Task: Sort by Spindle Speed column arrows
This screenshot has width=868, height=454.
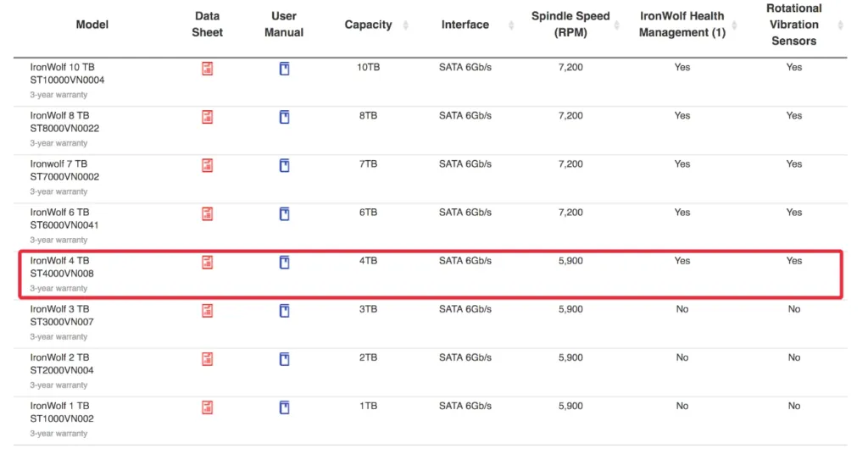Action: (x=616, y=25)
